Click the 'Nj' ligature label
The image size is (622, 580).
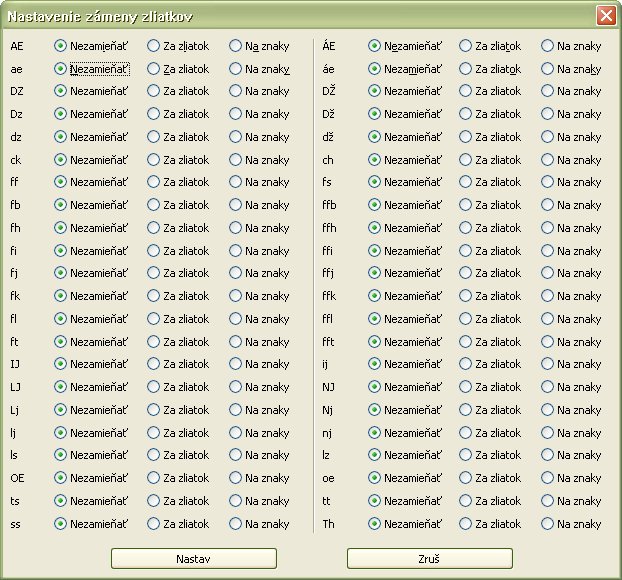pos(328,410)
